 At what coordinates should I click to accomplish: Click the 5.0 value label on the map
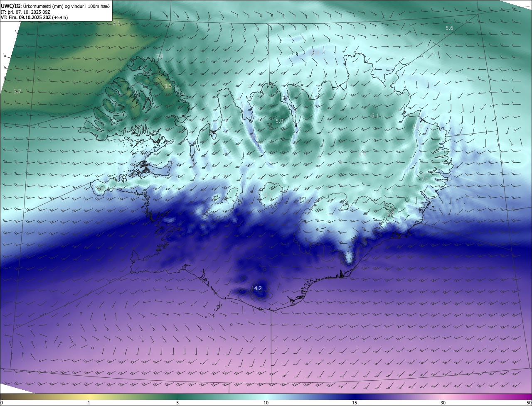click(x=279, y=121)
